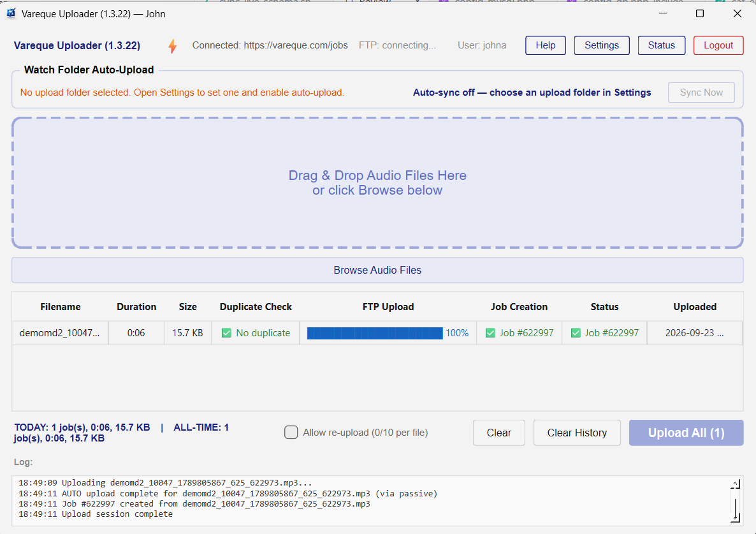This screenshot has width=756, height=534.
Task: Click the Vareque Uploader (1.3.22) header title
Action: coord(77,46)
